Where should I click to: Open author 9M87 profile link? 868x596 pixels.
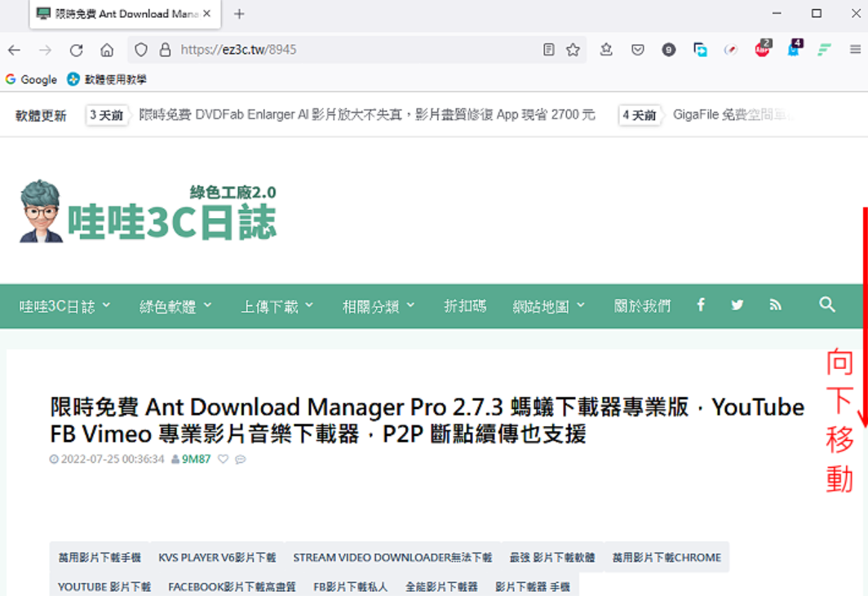196,459
